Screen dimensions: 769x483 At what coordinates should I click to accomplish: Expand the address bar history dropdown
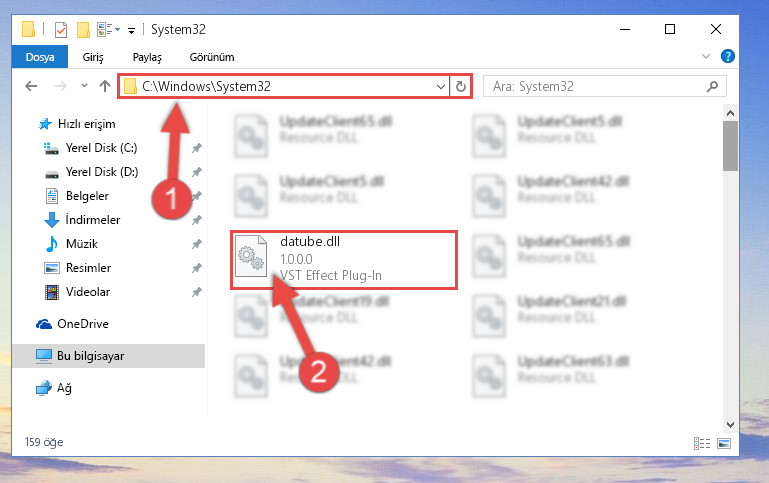click(x=440, y=87)
